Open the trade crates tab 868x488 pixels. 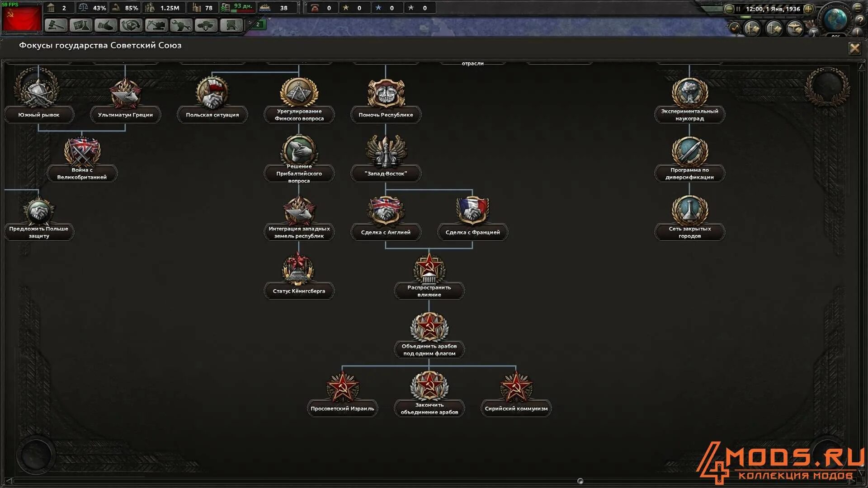click(131, 25)
